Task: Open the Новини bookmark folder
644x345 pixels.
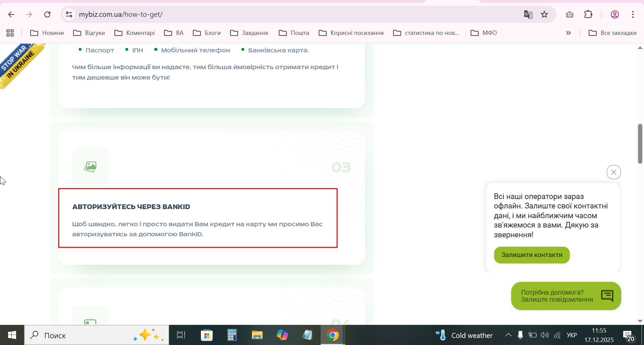Action: tap(47, 33)
